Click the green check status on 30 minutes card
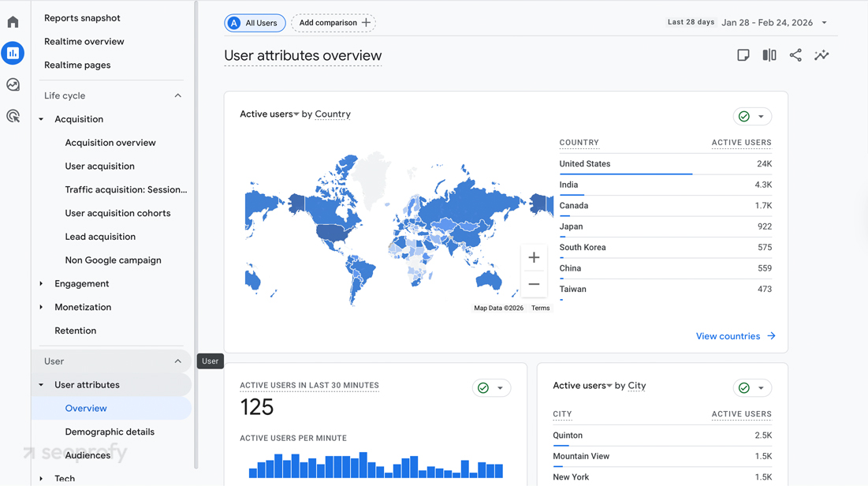Image resolution: width=868 pixels, height=486 pixels. (483, 388)
